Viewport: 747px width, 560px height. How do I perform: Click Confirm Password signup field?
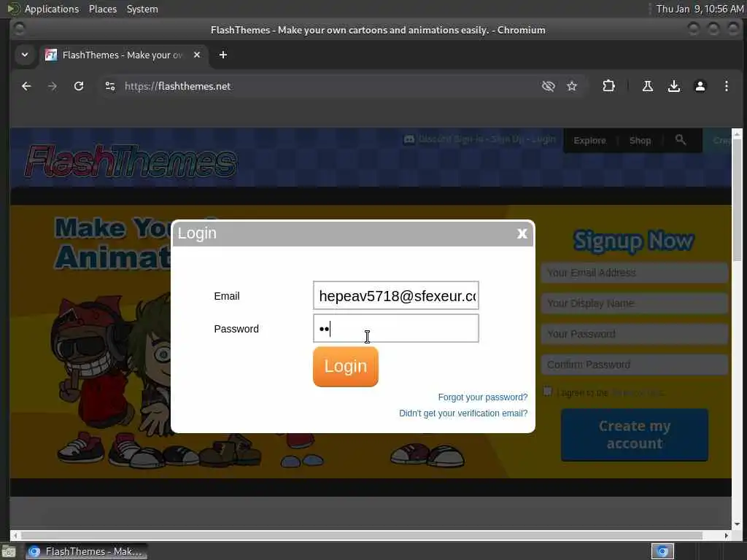pos(634,365)
